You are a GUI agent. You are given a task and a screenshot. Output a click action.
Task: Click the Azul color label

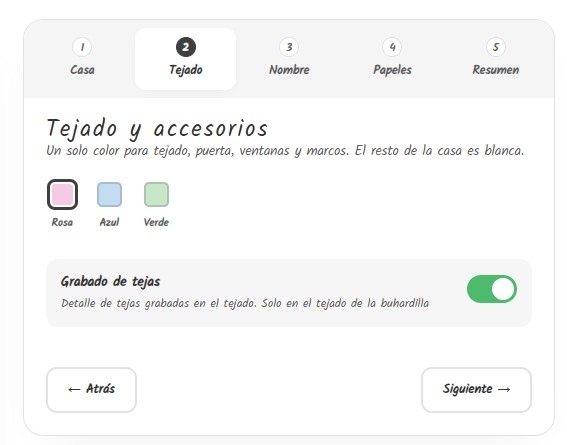pos(109,222)
